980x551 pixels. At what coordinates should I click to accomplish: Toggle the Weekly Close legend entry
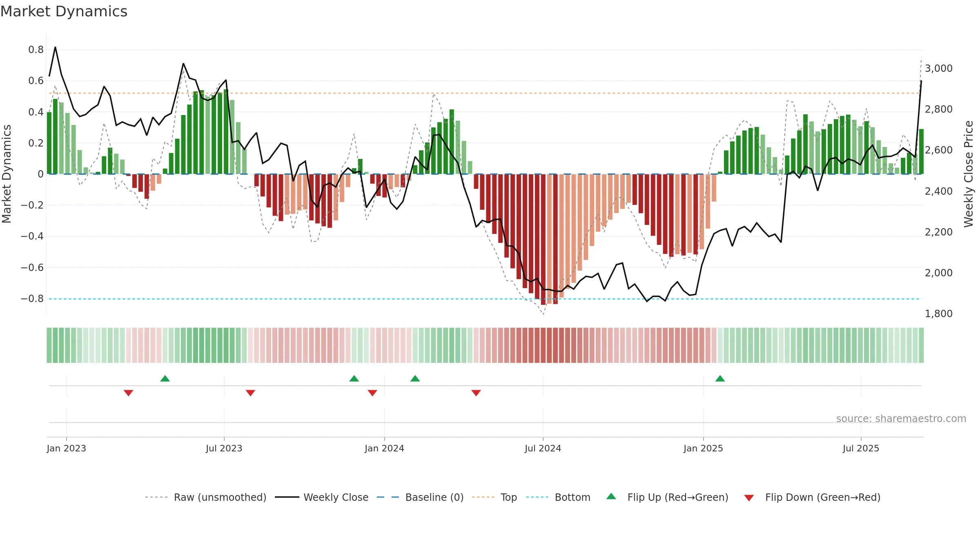[x=322, y=497]
